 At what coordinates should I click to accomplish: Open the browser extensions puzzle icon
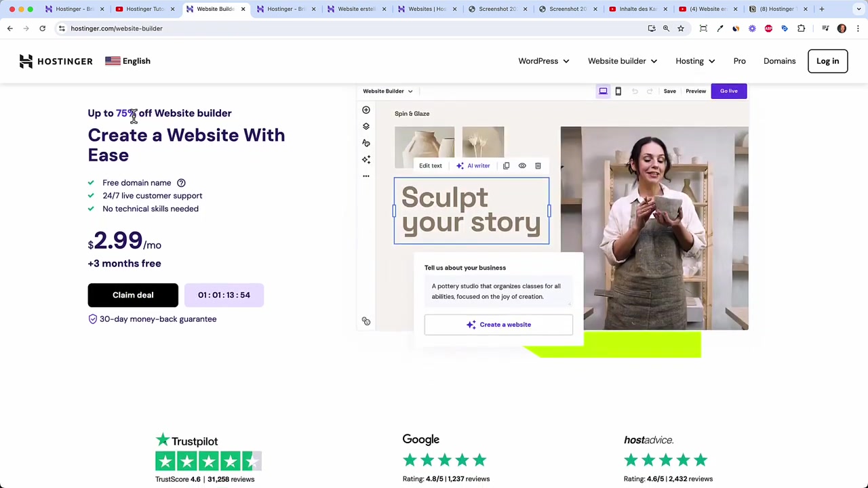point(801,28)
